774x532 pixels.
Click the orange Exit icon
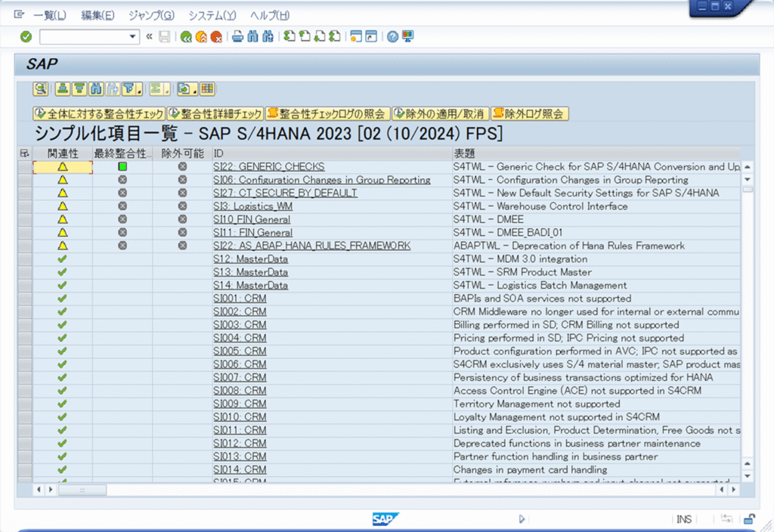[201, 36]
